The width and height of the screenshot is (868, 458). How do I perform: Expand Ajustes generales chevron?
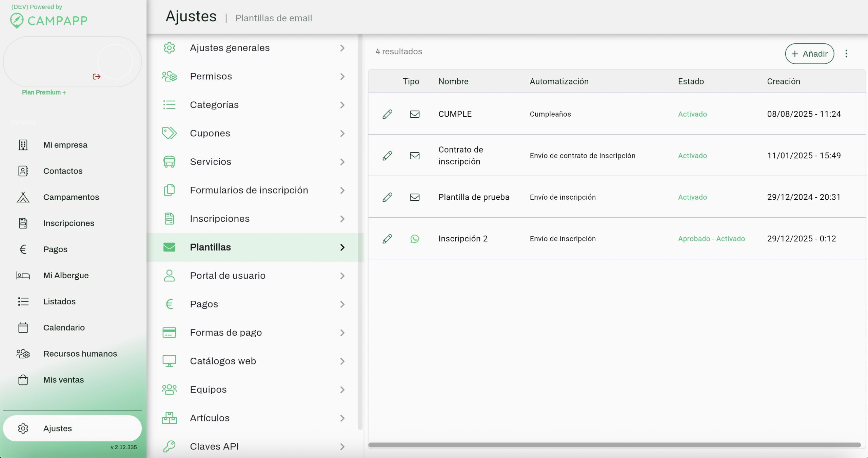click(342, 48)
